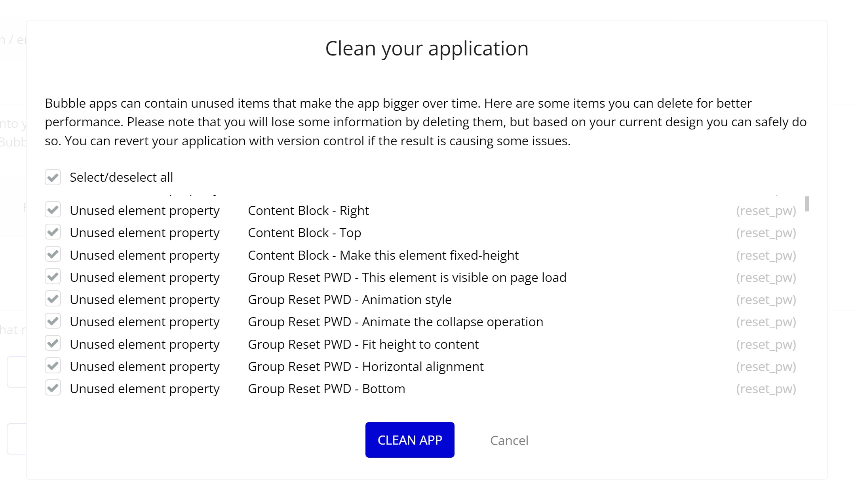Click Group Reset PWD - Fit height text
The height and width of the screenshot is (504, 856).
point(363,344)
